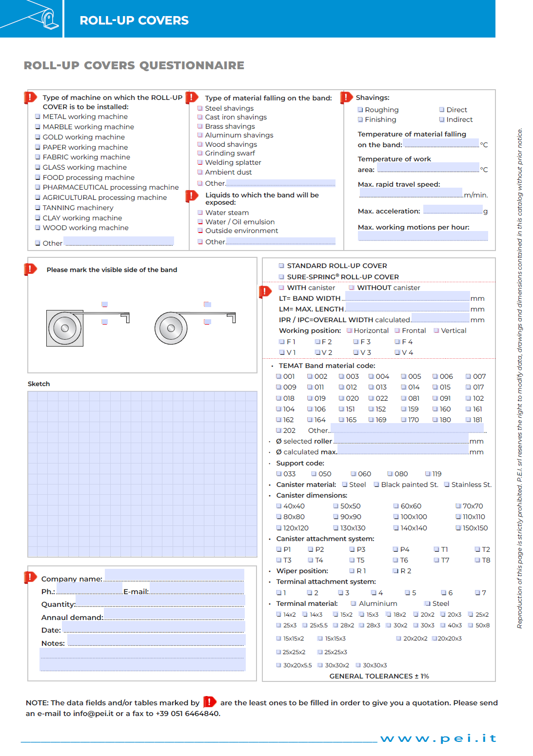Click exclamation marker beside 'Liquids to which' heading

pyautogui.click(x=192, y=196)
